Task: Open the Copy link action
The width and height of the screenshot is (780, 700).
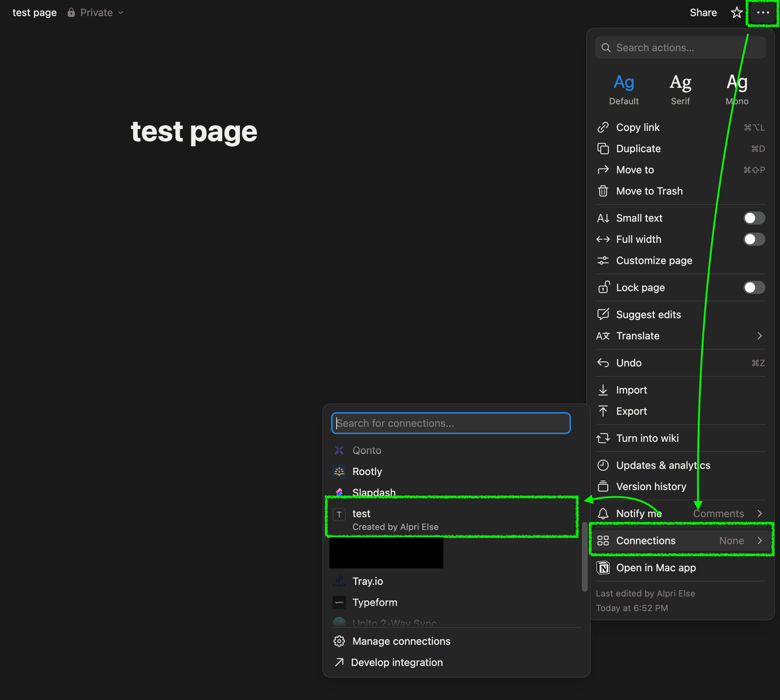Action: coord(638,127)
